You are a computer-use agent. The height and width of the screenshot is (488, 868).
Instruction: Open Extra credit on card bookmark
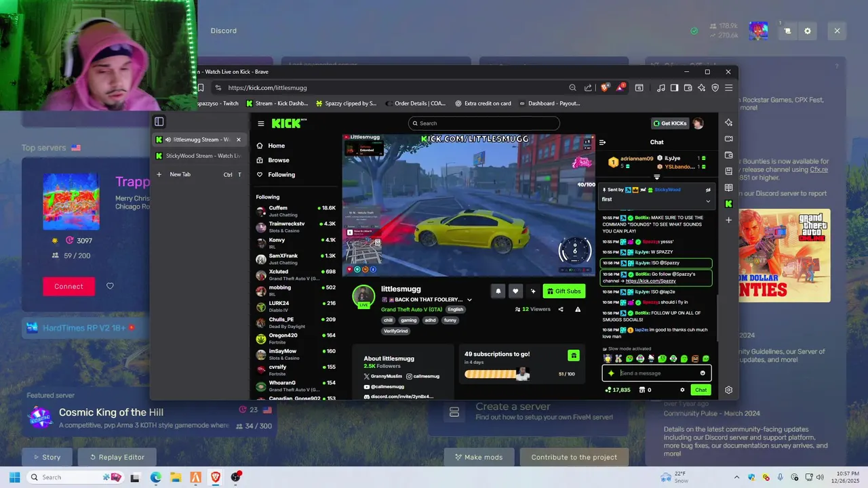(x=482, y=104)
